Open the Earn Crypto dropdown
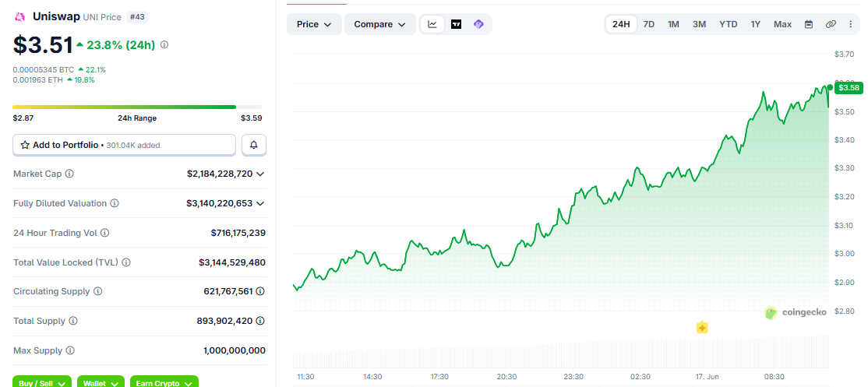Screen dimensions: 868x387 164,382
